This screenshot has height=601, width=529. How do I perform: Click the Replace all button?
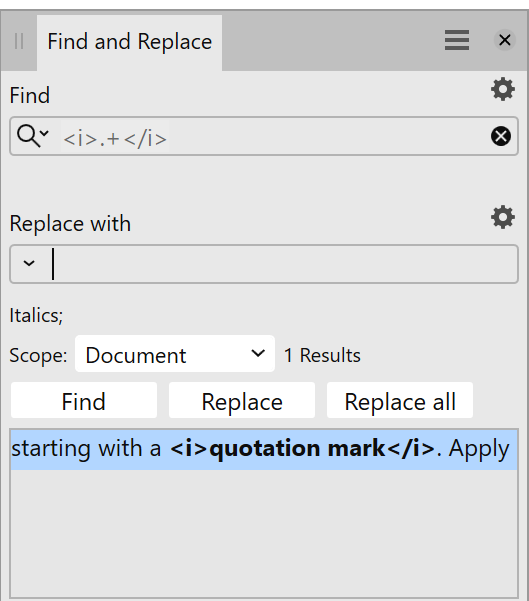400,401
